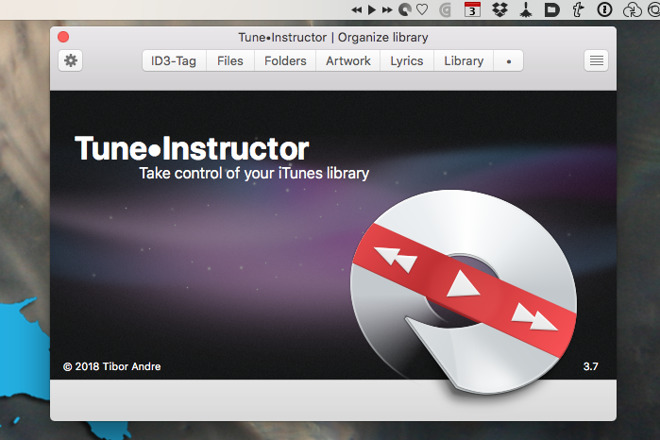Click the '© 2018 Tibor Andre' copyright text
The width and height of the screenshot is (660, 440).
click(112, 367)
